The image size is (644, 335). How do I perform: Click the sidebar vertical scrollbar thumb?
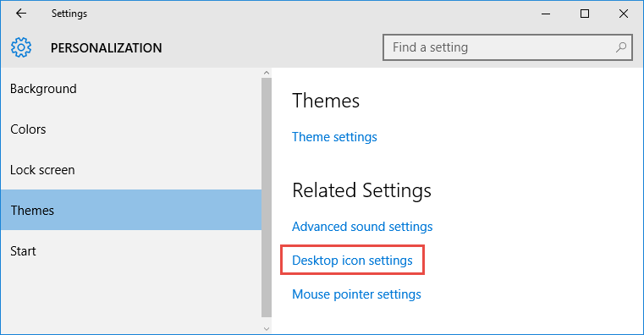(267, 197)
